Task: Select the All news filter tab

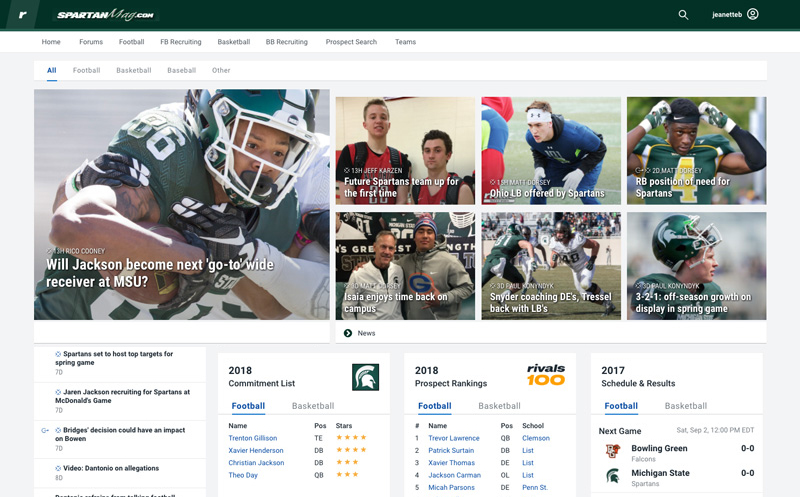Action: point(52,70)
